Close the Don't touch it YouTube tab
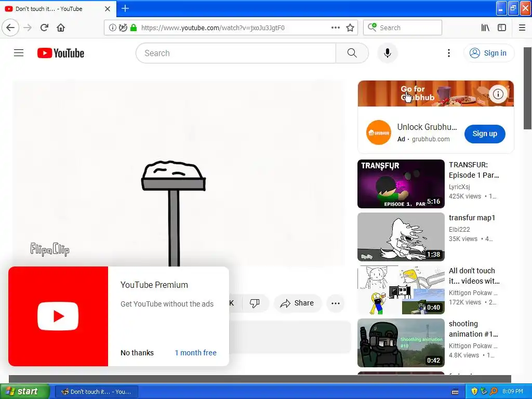 pos(108,9)
